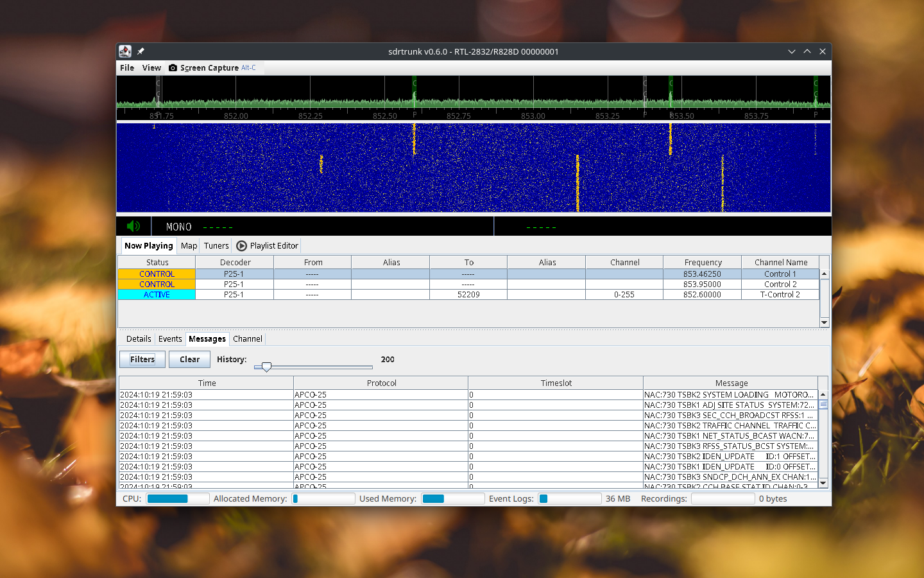Click the messages table scroll down arrow
The image size is (924, 578).
point(823,482)
